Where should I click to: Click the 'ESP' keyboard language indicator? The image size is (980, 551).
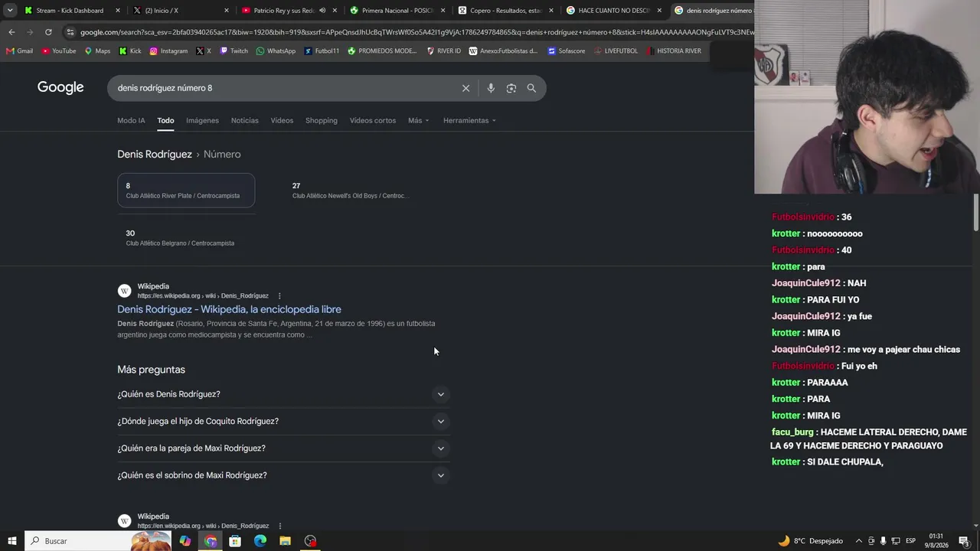[910, 541]
